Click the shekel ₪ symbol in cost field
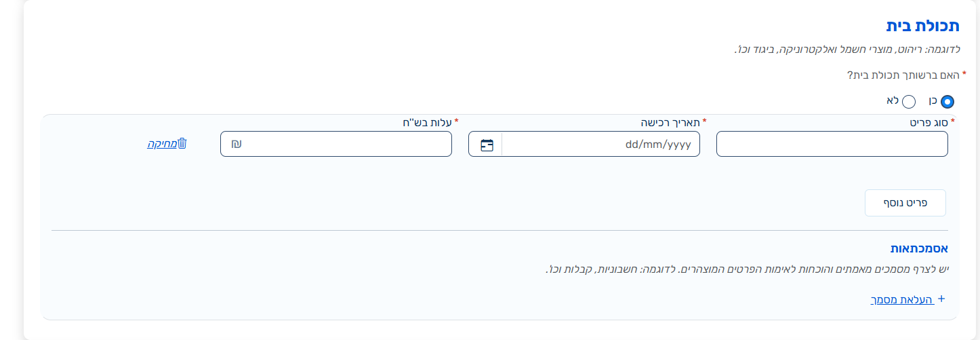 tap(237, 144)
